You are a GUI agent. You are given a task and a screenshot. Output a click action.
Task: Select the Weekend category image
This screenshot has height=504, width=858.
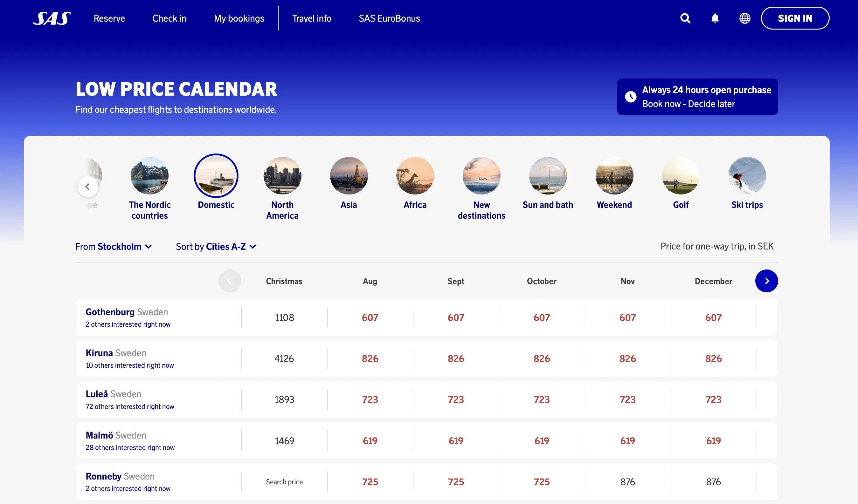[614, 176]
